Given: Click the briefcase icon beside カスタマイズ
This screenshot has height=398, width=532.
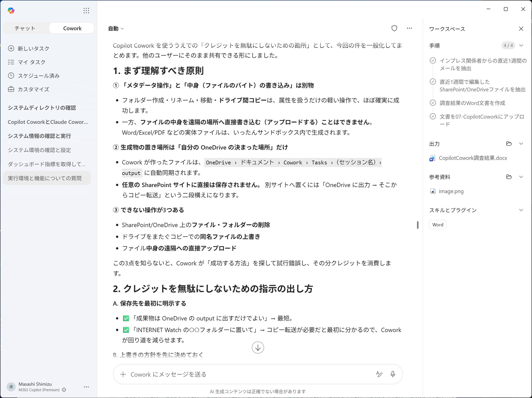Looking at the screenshot, I should pyautogui.click(x=11, y=89).
